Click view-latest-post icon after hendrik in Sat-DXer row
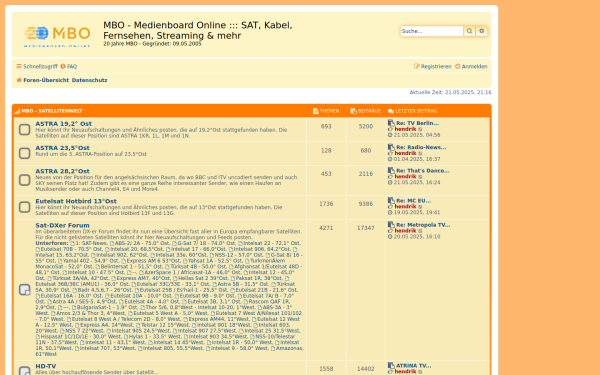The width and height of the screenshot is (600, 375). point(421,231)
